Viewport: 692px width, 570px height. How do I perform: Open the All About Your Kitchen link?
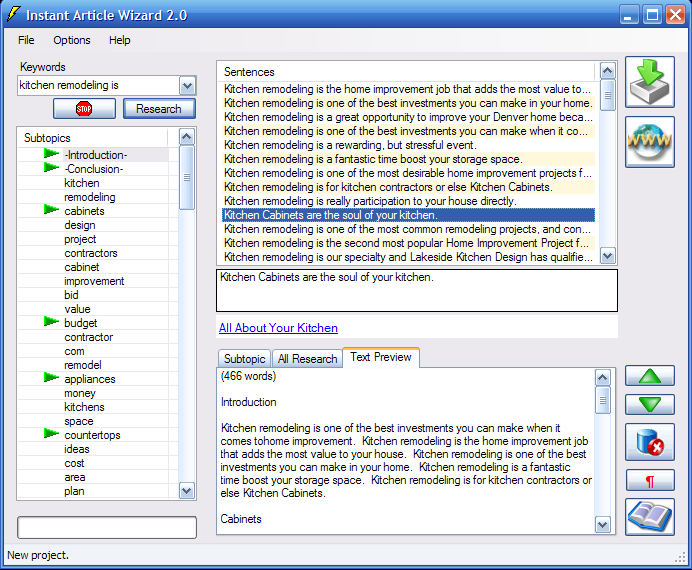(x=278, y=328)
